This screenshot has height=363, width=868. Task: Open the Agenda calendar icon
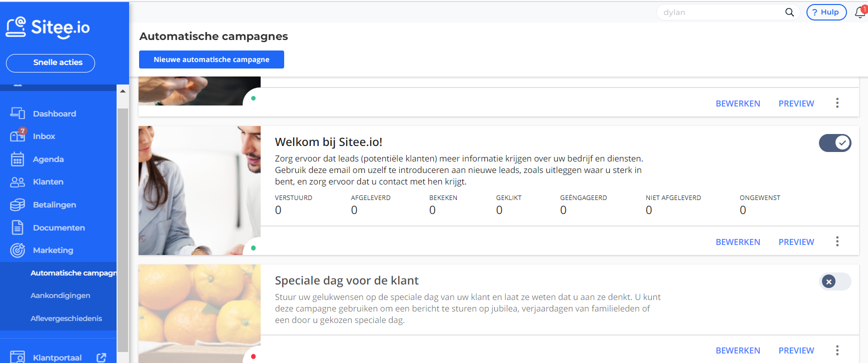point(18,159)
